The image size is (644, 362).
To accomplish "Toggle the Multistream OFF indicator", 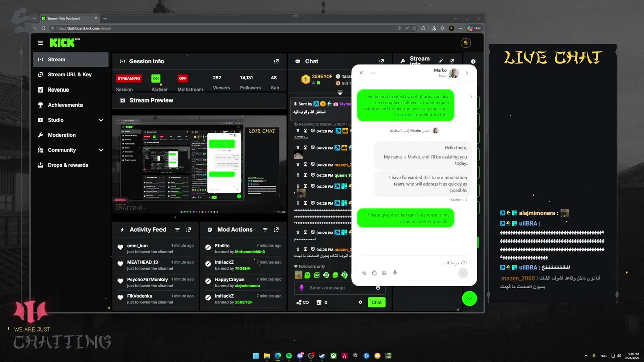I will [183, 78].
